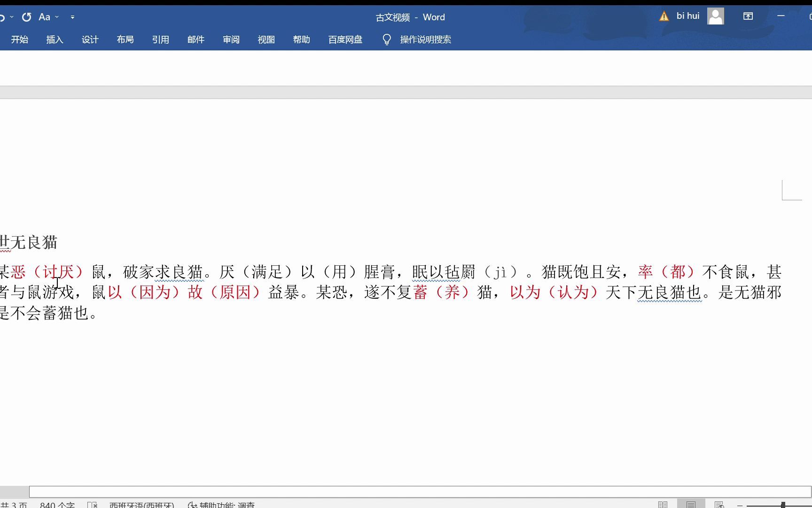Click the Aa change case button
The height and width of the screenshot is (508, 812).
tap(44, 17)
